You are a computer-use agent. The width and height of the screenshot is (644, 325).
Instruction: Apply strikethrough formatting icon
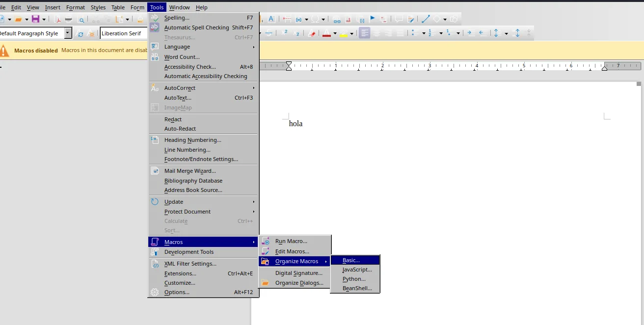(268, 33)
